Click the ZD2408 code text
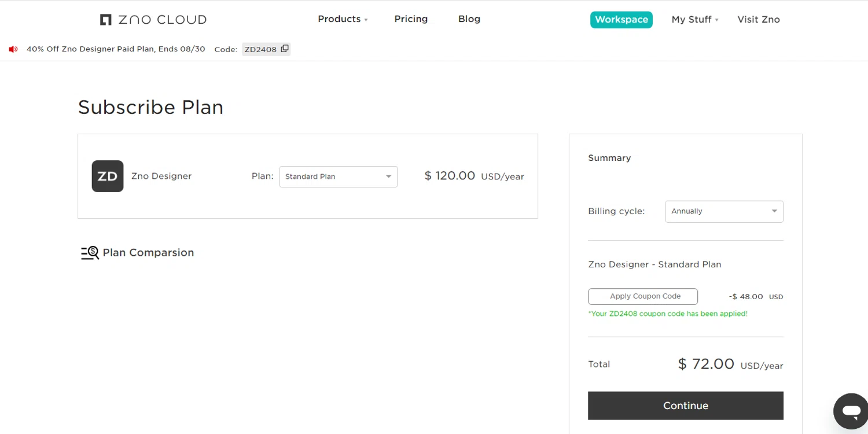Screen dimensions: 868x434 (x=260, y=49)
